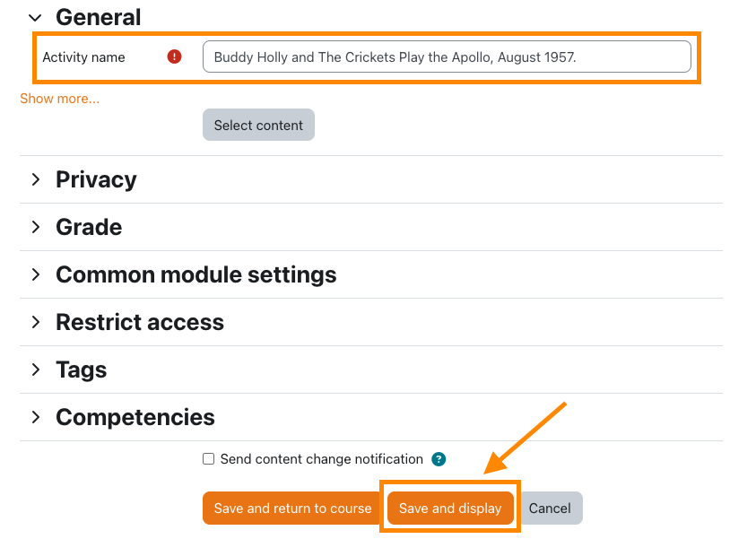Click the Show more link
The image size is (756, 539).
59,99
